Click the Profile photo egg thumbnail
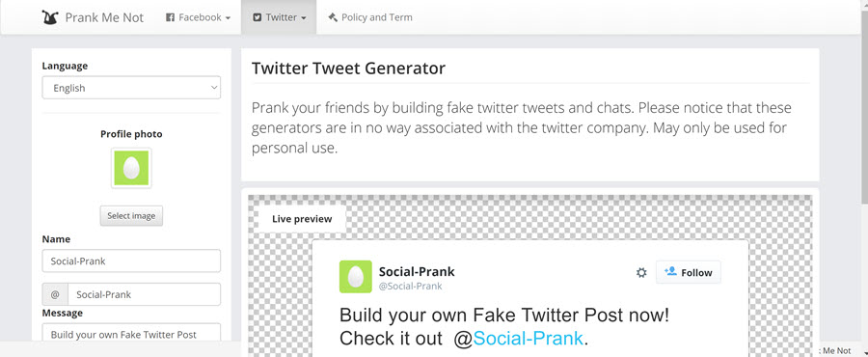The width and height of the screenshot is (868, 357). [x=131, y=168]
